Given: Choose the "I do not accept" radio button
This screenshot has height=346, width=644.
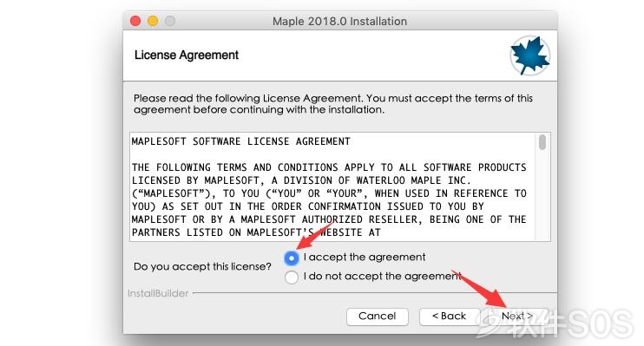Looking at the screenshot, I should 292,277.
